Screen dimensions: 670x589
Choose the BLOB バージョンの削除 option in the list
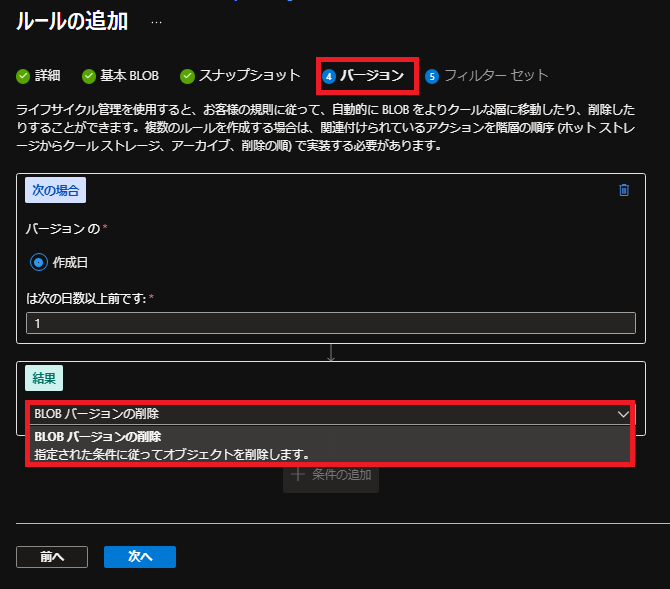[x=330, y=445]
